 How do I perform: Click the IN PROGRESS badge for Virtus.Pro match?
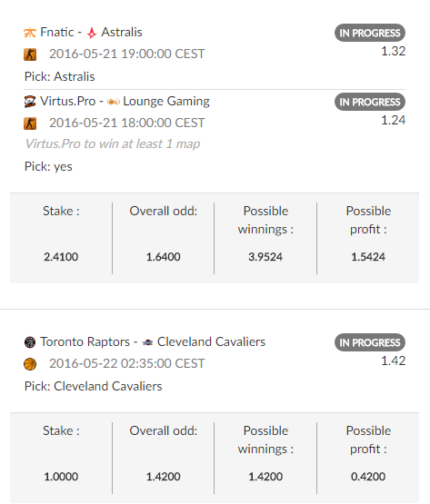[370, 102]
